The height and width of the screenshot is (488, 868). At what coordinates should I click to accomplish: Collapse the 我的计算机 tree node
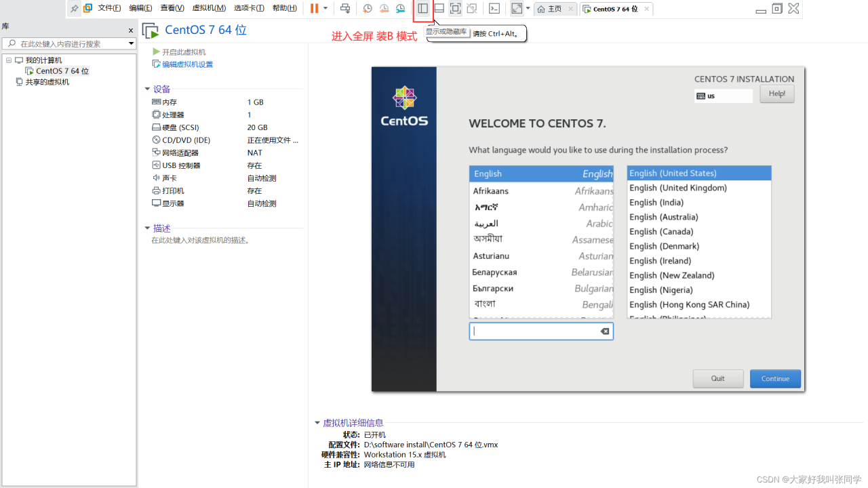click(x=9, y=60)
